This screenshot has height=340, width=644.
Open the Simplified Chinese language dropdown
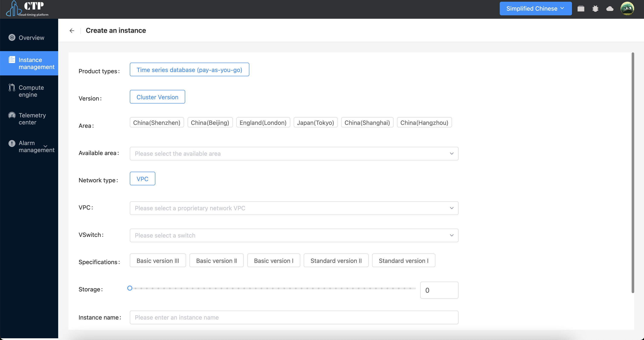536,9
